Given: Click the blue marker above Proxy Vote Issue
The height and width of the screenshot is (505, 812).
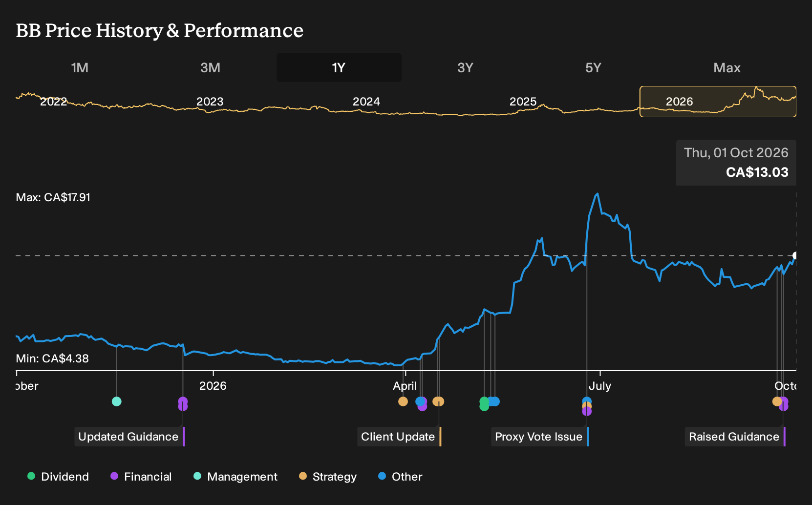Looking at the screenshot, I should click(x=587, y=401).
